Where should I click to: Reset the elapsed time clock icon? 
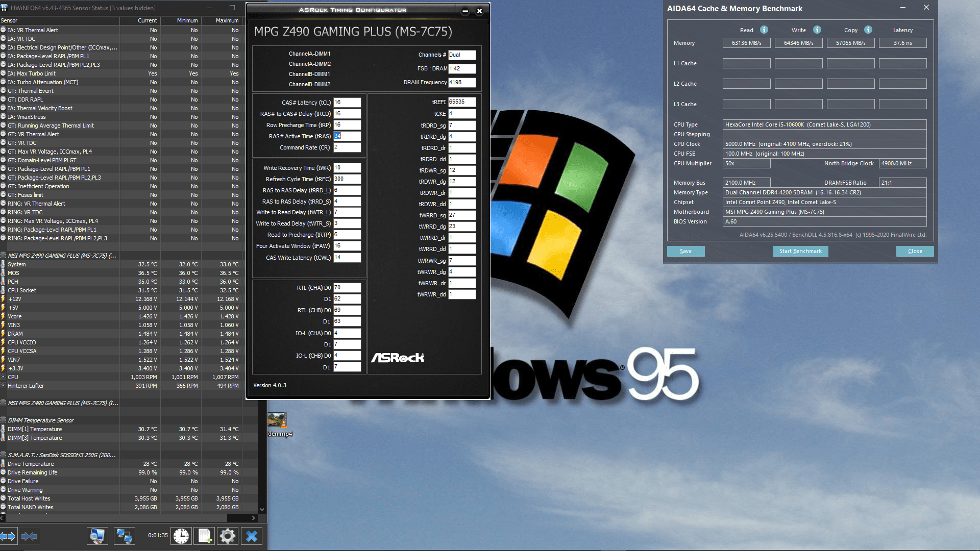pyautogui.click(x=181, y=536)
